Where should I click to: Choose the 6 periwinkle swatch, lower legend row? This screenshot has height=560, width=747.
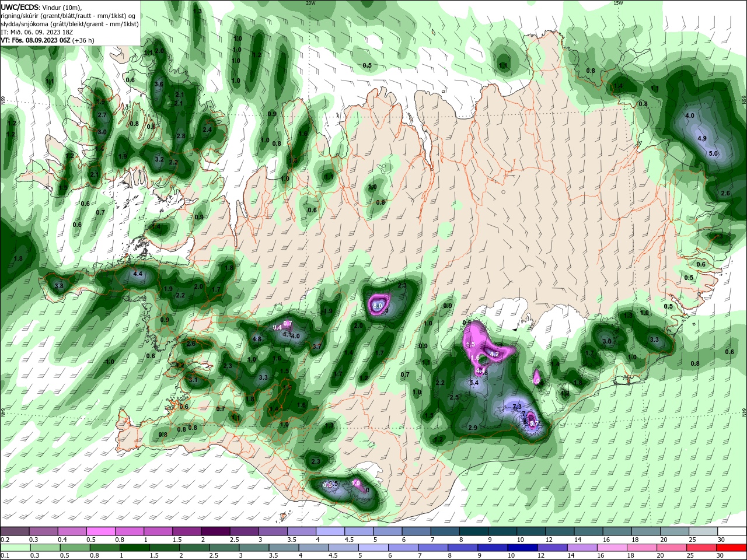[403, 548]
